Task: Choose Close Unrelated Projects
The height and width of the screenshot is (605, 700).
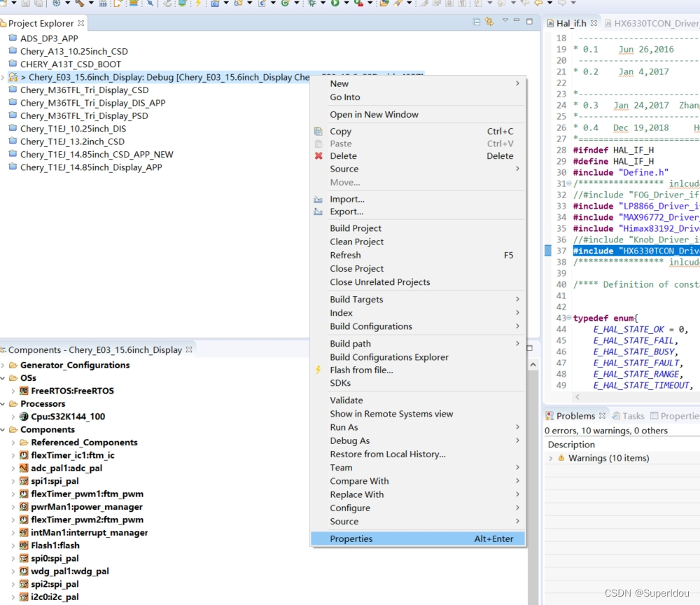Action: (418, 282)
